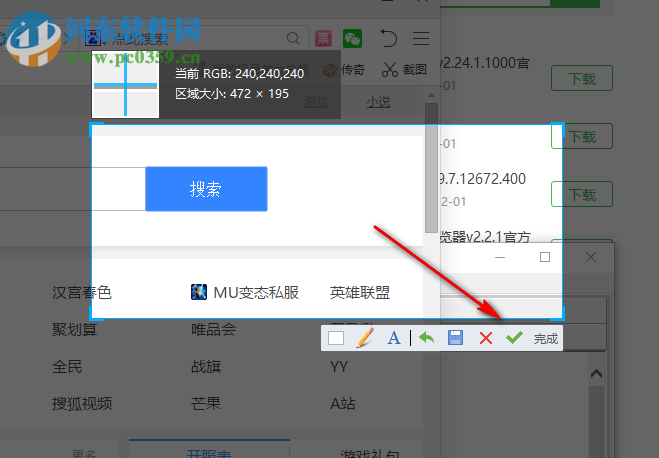Open the YY link

click(x=339, y=366)
